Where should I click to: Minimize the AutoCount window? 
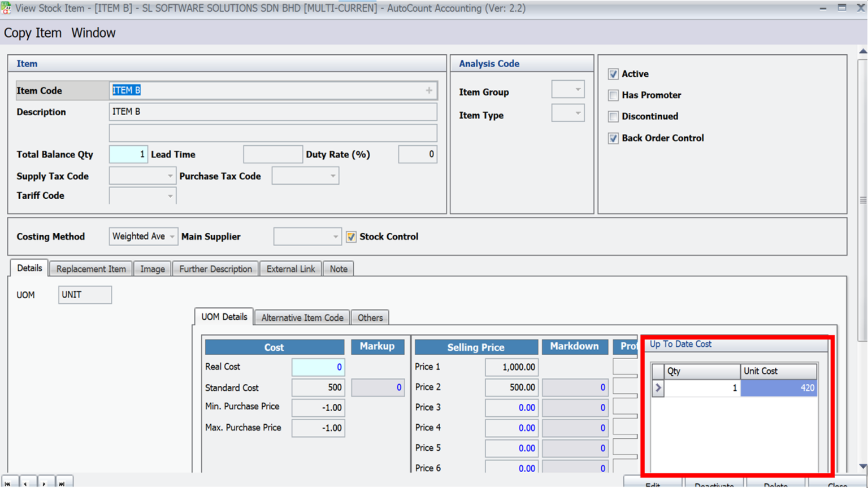[823, 8]
